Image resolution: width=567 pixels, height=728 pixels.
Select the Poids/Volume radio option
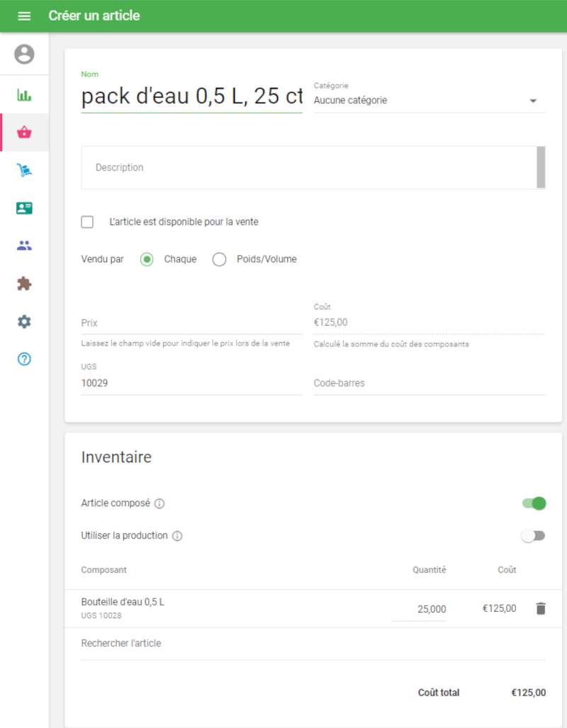coord(220,260)
